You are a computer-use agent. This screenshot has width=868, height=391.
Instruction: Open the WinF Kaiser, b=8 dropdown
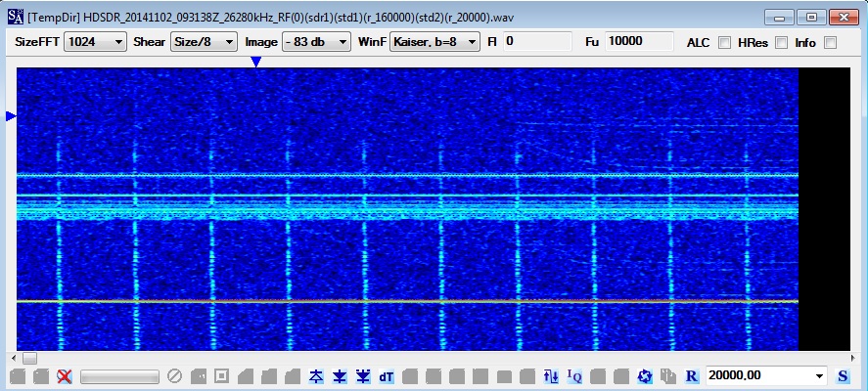[x=434, y=41]
